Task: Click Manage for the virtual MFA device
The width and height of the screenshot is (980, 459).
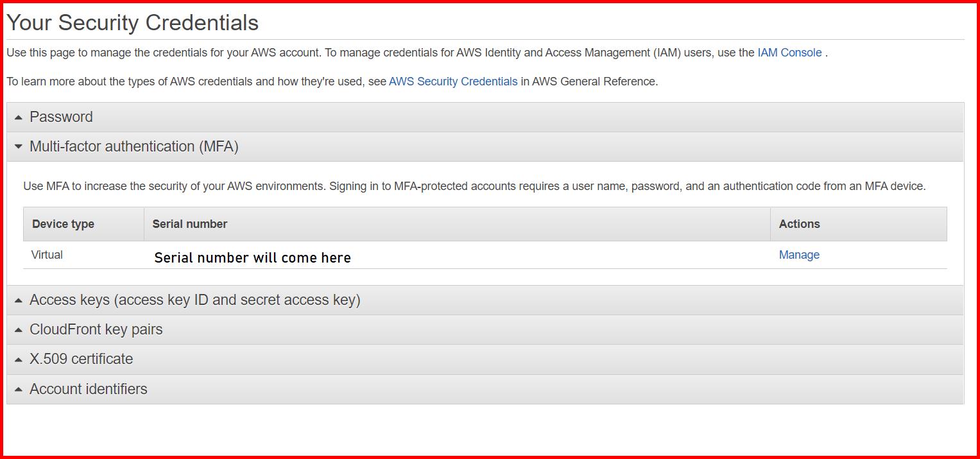Action: [x=798, y=254]
